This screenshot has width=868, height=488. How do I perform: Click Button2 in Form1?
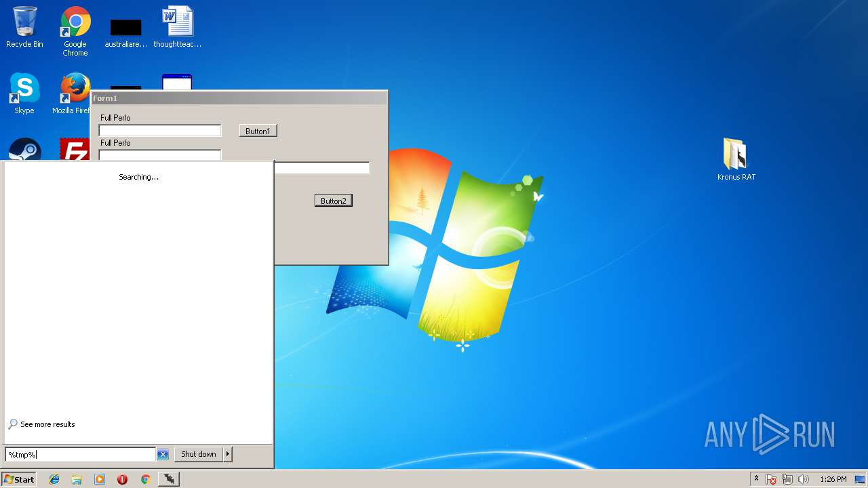click(334, 201)
